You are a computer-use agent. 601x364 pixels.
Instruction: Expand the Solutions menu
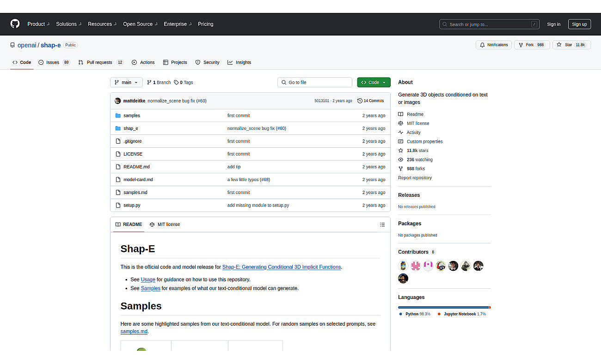click(x=68, y=24)
